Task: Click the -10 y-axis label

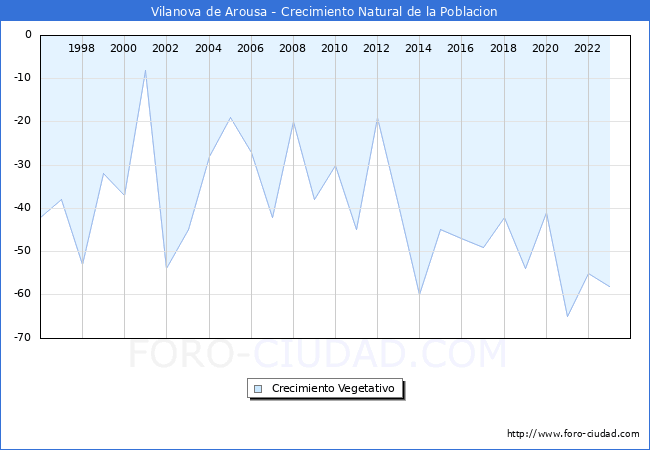Action: [x=23, y=78]
